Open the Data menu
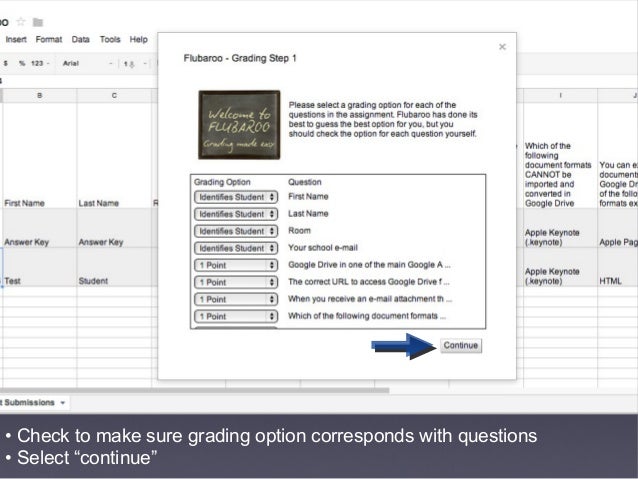 coord(81,39)
